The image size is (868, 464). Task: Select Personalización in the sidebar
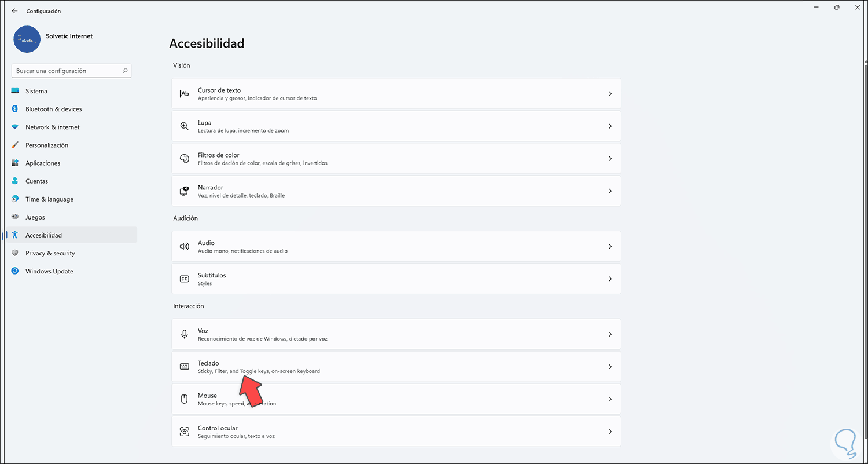click(x=47, y=145)
